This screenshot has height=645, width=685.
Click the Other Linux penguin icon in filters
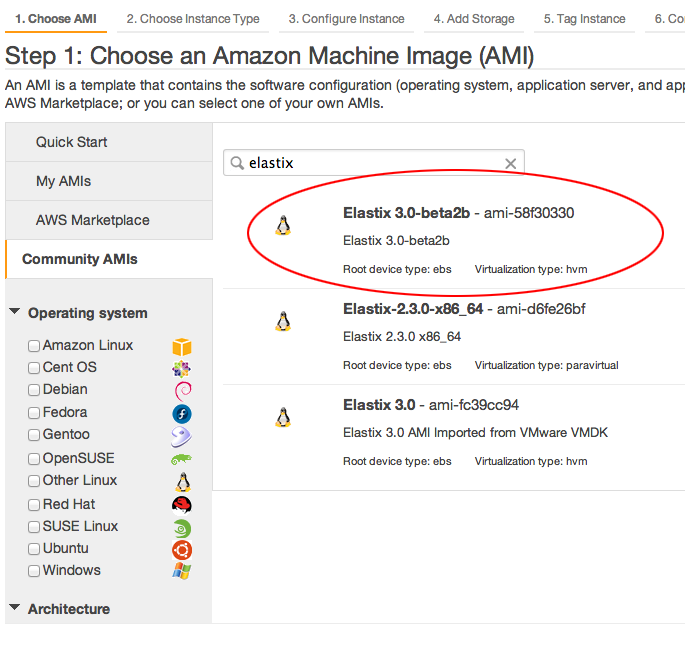(x=183, y=482)
